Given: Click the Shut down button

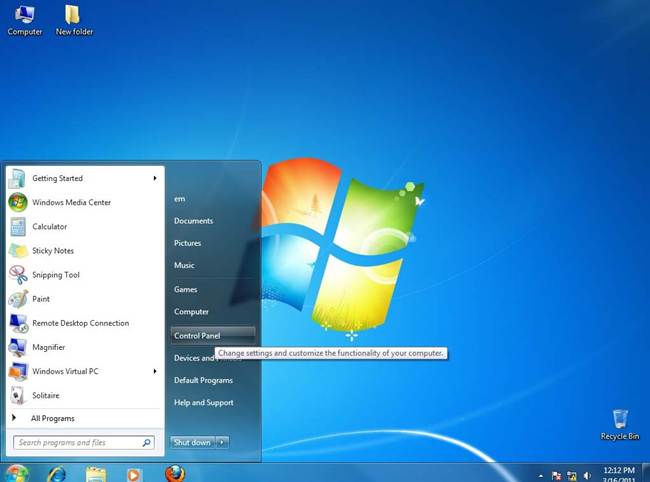Looking at the screenshot, I should [193, 443].
